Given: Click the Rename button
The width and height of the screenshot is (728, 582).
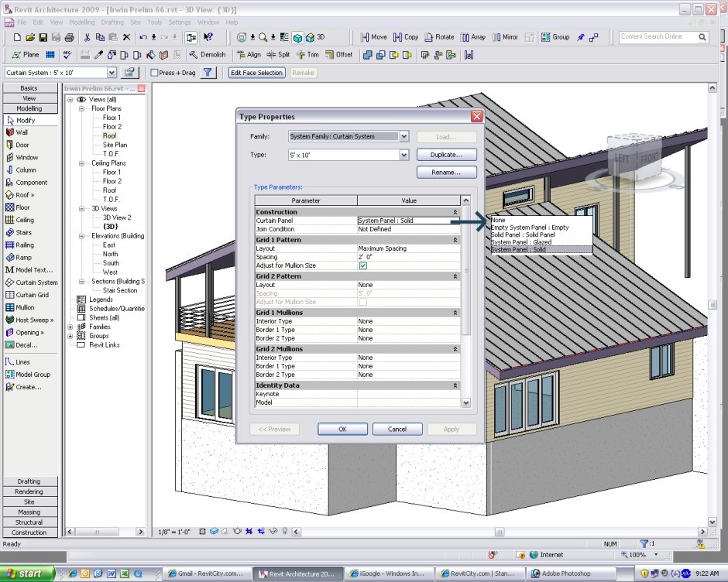Looking at the screenshot, I should [447, 172].
